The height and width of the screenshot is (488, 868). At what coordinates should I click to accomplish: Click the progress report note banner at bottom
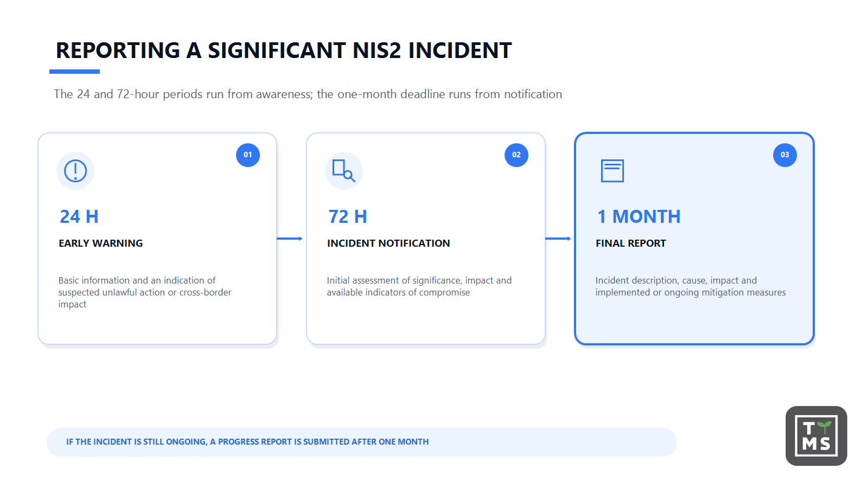click(362, 442)
